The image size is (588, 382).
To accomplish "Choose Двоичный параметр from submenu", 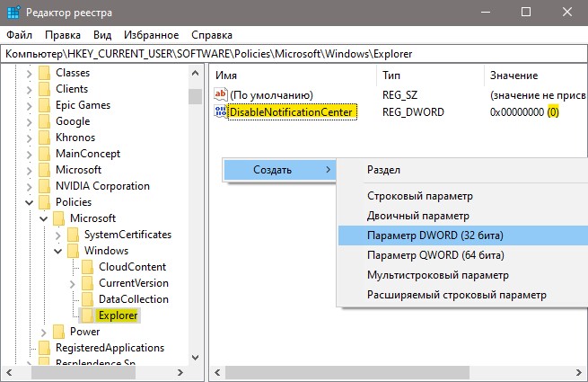I will 462,216.
